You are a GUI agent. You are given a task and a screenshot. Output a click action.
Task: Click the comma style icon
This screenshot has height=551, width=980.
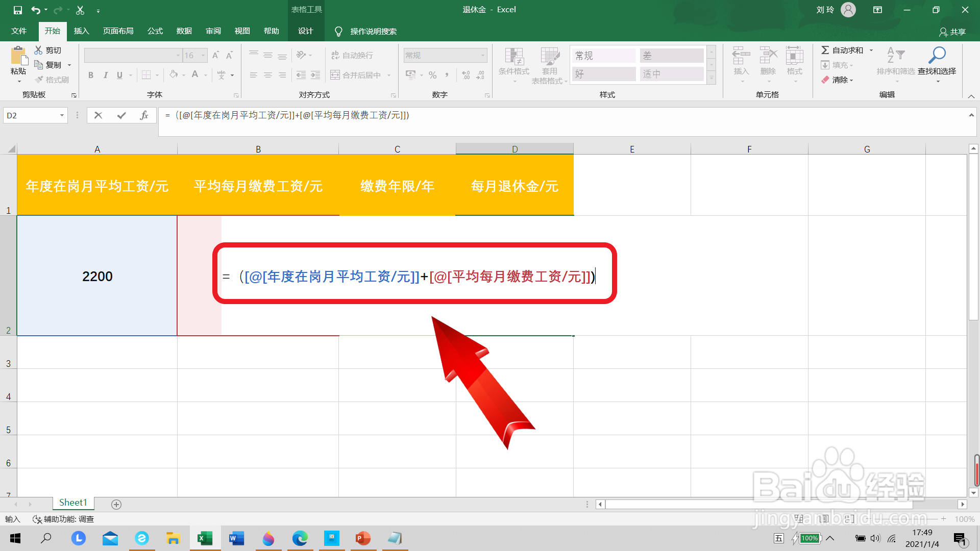[x=447, y=75]
